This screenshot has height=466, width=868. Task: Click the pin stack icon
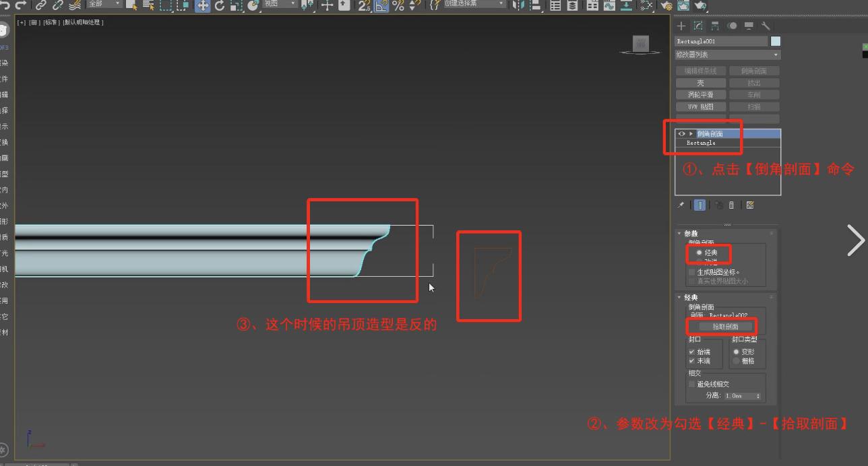pos(681,205)
